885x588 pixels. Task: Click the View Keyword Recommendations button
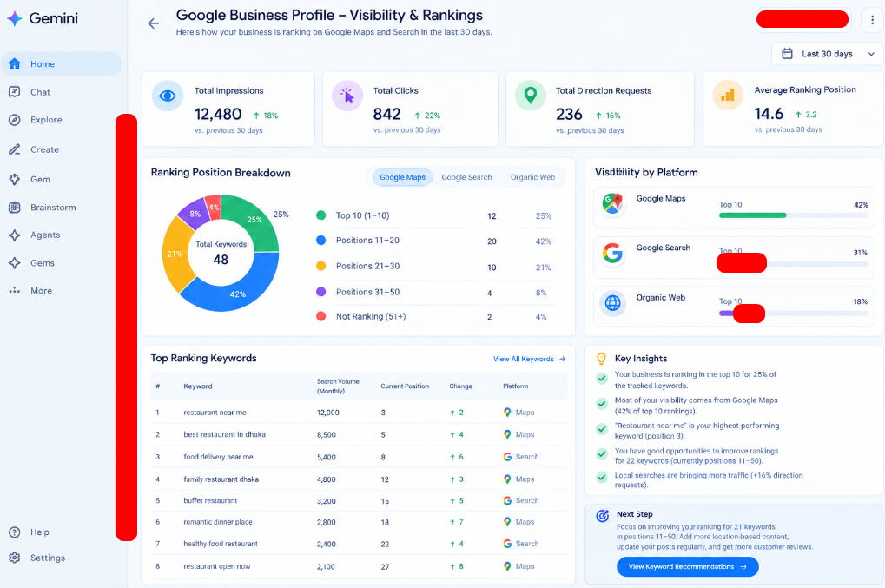pyautogui.click(x=687, y=566)
